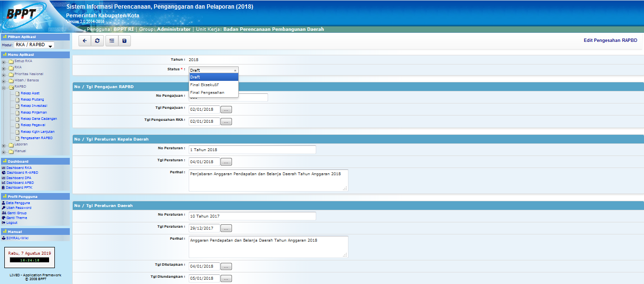Click the save disk icon
The width and height of the screenshot is (644, 284).
[124, 41]
